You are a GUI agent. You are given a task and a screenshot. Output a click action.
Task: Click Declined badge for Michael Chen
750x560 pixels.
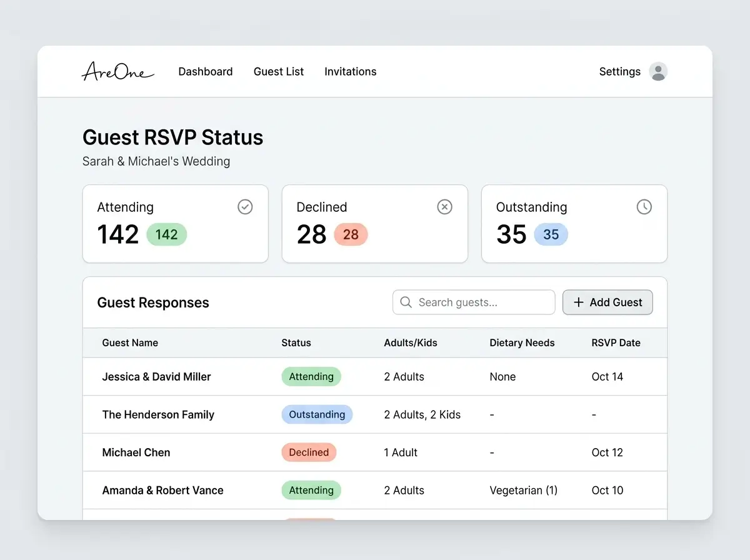309,452
